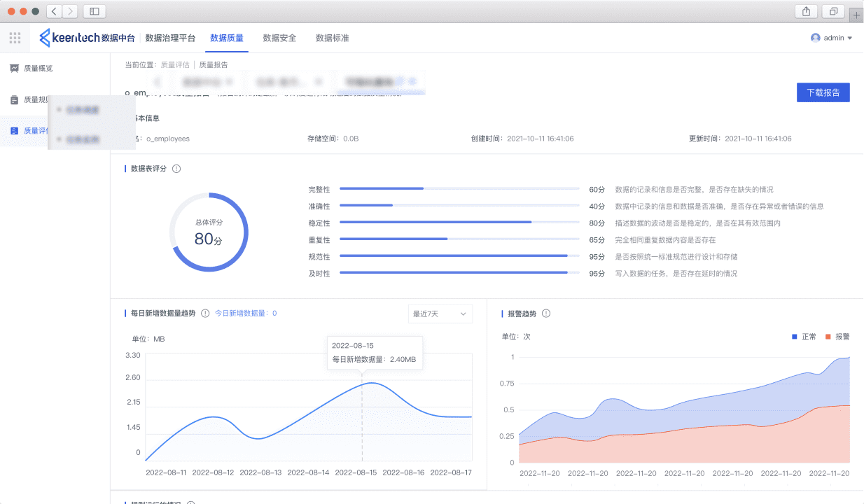The width and height of the screenshot is (864, 504).
Task: Click the info icon beside 报警趋势
Action: 546,314
